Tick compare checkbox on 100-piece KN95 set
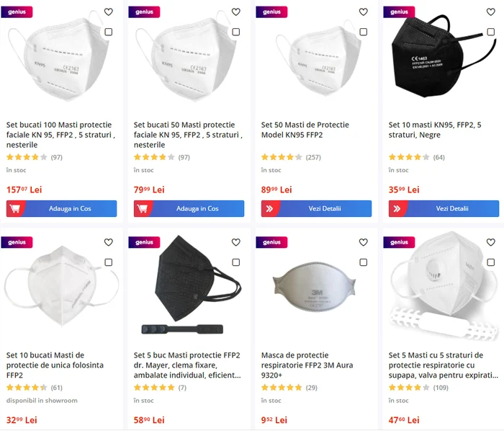The width and height of the screenshot is (504, 431). 108,32
